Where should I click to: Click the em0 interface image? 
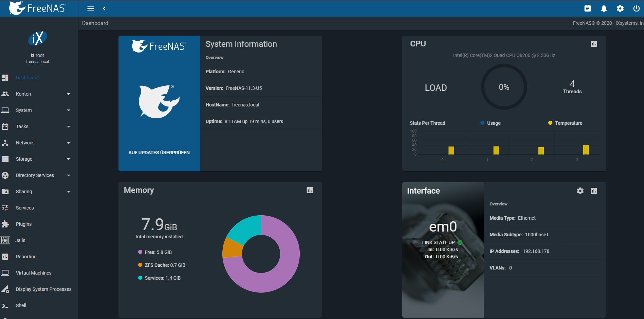[443, 250]
